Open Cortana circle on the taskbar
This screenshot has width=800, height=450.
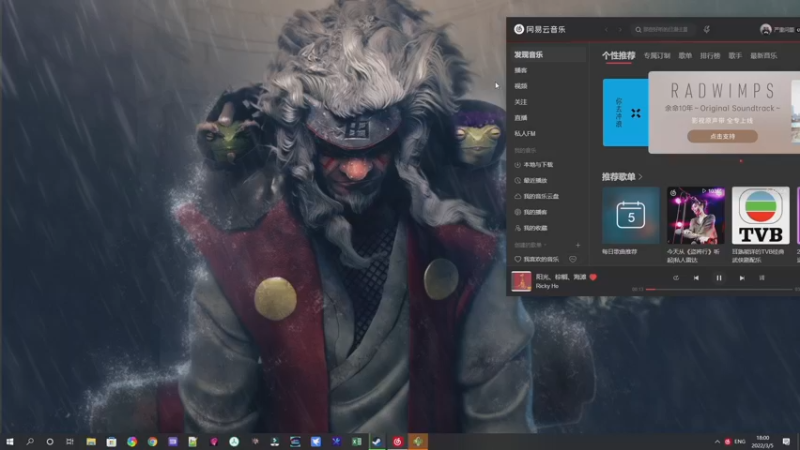point(49,442)
